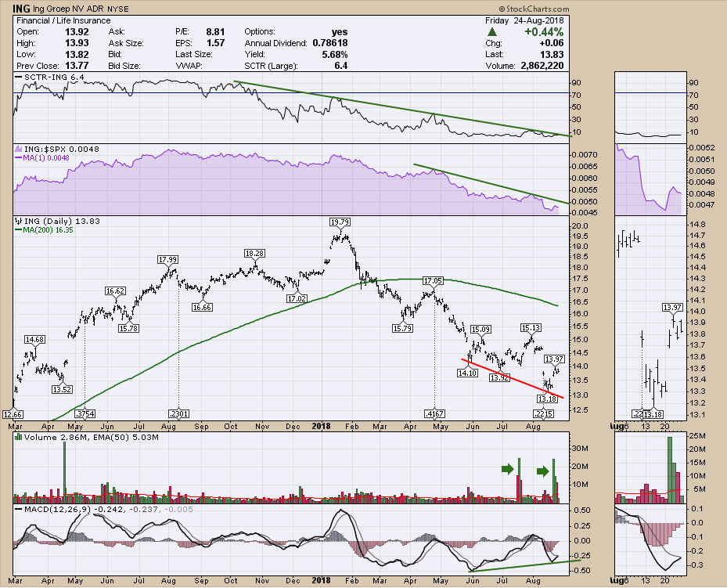Click the 16.62 price label
Viewport: 727px width, 588px height.
click(115, 290)
